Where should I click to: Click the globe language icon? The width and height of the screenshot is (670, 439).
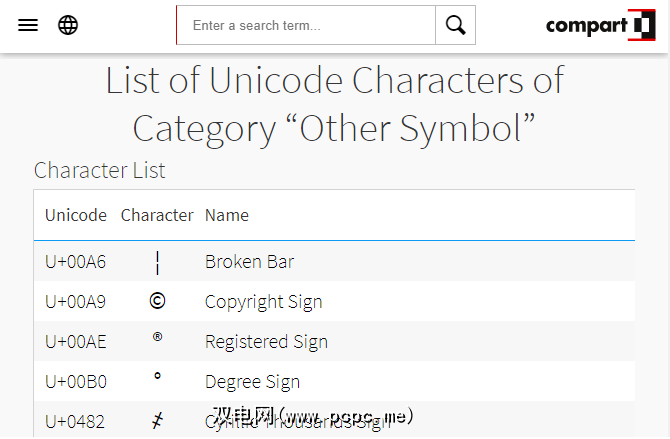[x=68, y=25]
